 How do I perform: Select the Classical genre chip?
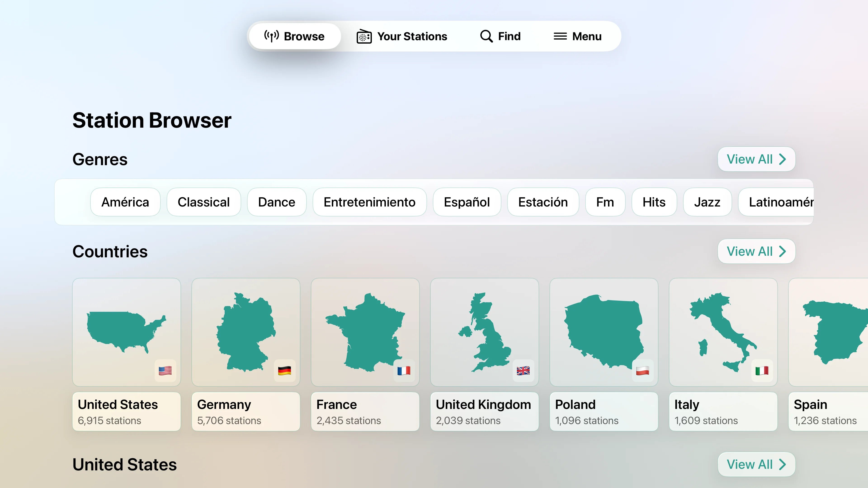tap(203, 202)
